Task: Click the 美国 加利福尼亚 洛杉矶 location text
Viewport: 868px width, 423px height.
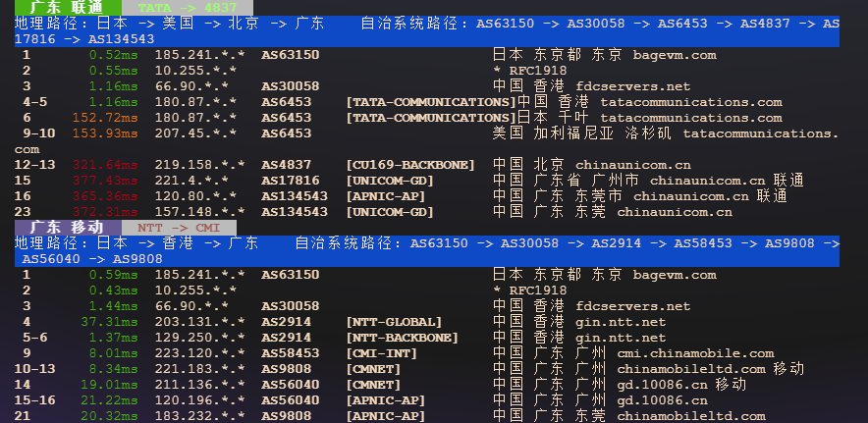Action: [582, 133]
